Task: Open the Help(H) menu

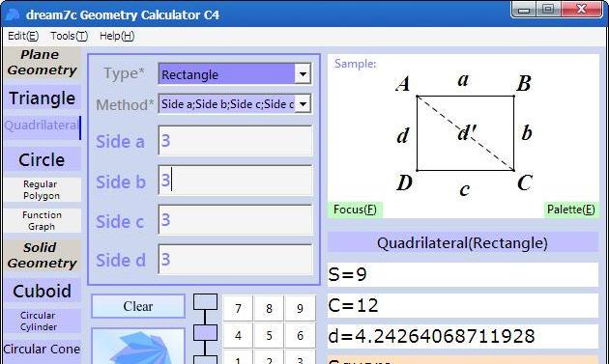Action: click(x=117, y=36)
